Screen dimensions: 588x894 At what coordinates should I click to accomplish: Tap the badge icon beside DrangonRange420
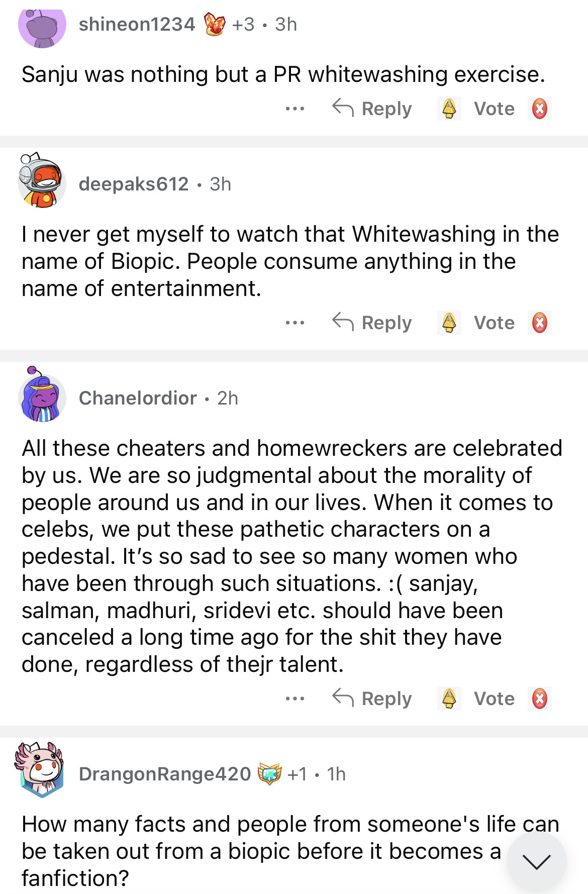pos(269,774)
